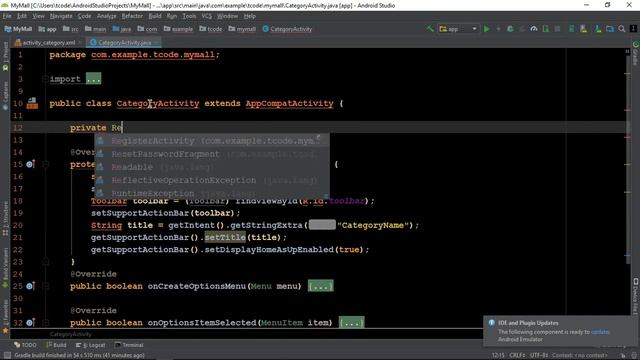Click the tool windows toggle icon in status bar corner
This screenshot has width=640, height=360.
7,356
